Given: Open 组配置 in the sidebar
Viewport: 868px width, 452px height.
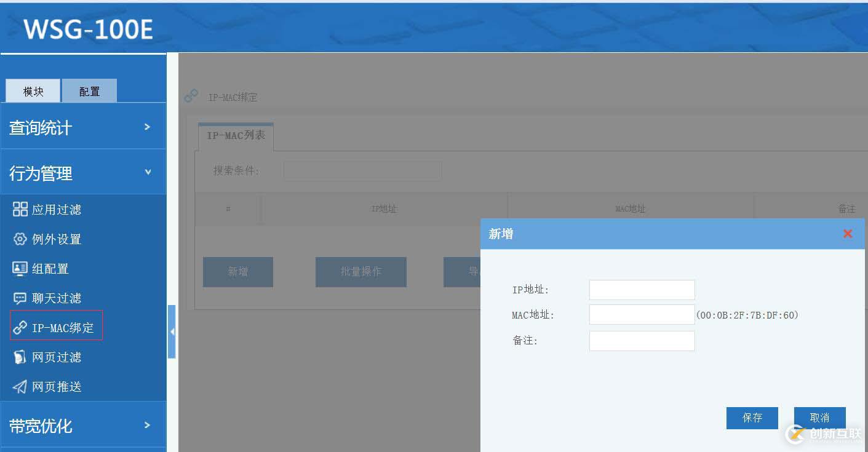Looking at the screenshot, I should click(50, 269).
